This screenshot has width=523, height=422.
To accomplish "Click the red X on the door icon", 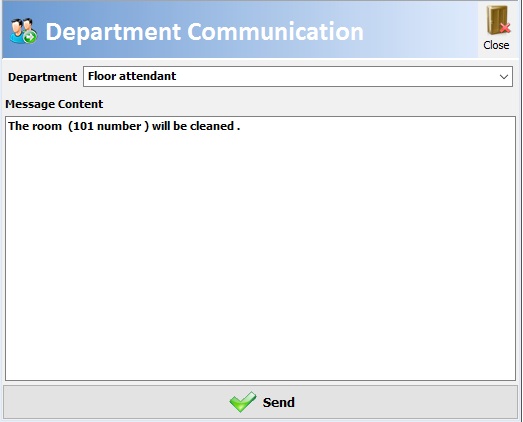I will point(505,28).
